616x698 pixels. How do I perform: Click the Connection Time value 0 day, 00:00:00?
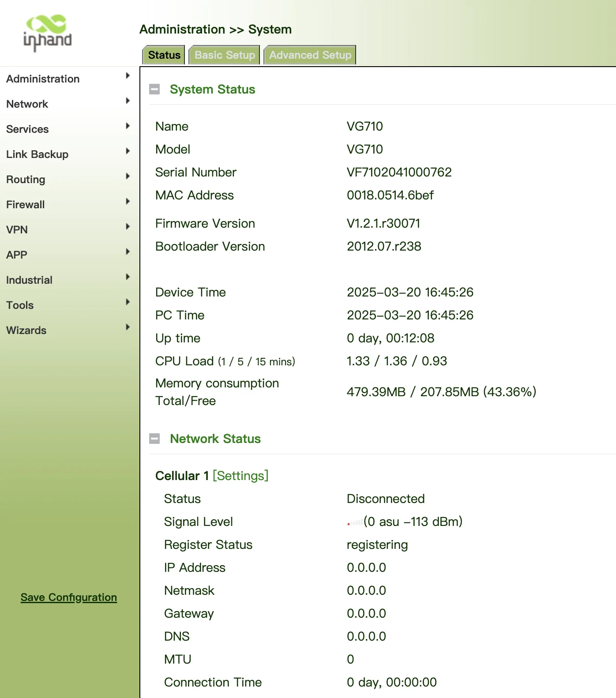(392, 682)
